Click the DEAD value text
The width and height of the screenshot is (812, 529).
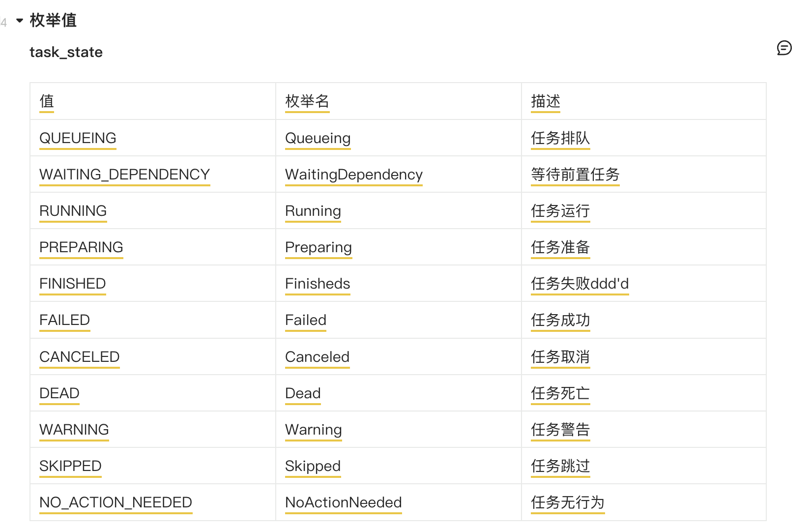coord(59,393)
